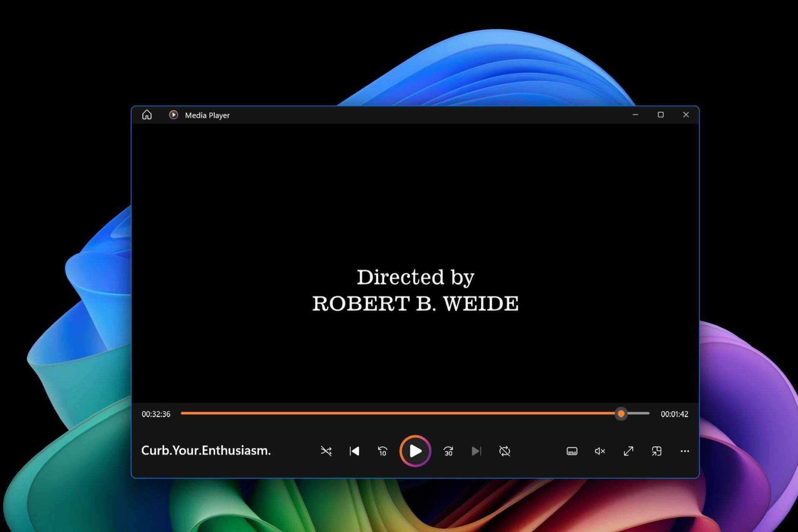Maximize the Media Player window

click(x=660, y=115)
